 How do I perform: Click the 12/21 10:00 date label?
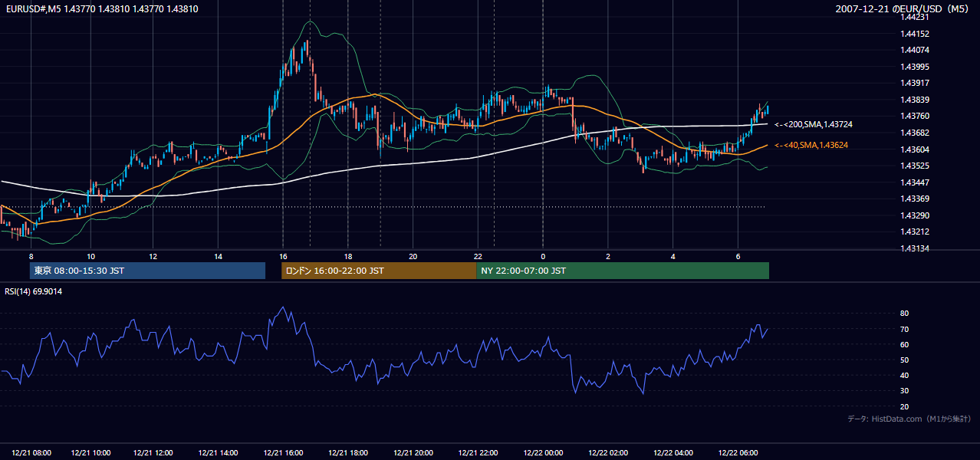coord(90,452)
